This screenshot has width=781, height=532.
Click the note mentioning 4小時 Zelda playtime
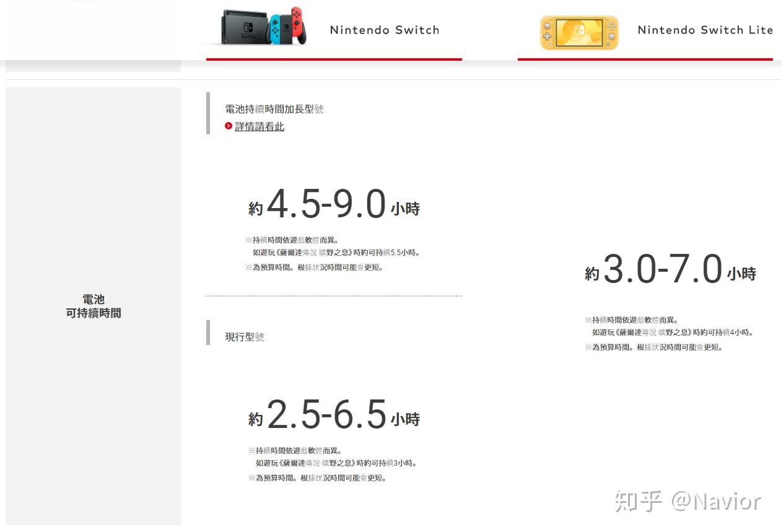tap(673, 333)
